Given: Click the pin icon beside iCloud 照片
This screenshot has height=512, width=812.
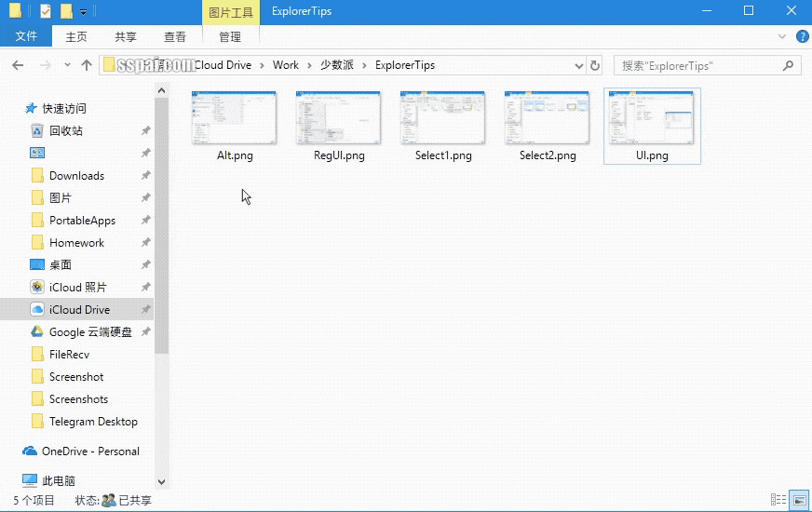Looking at the screenshot, I should [146, 287].
